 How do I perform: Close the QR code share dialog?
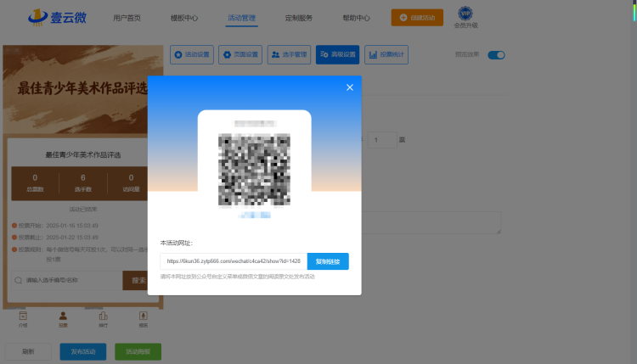(x=349, y=87)
